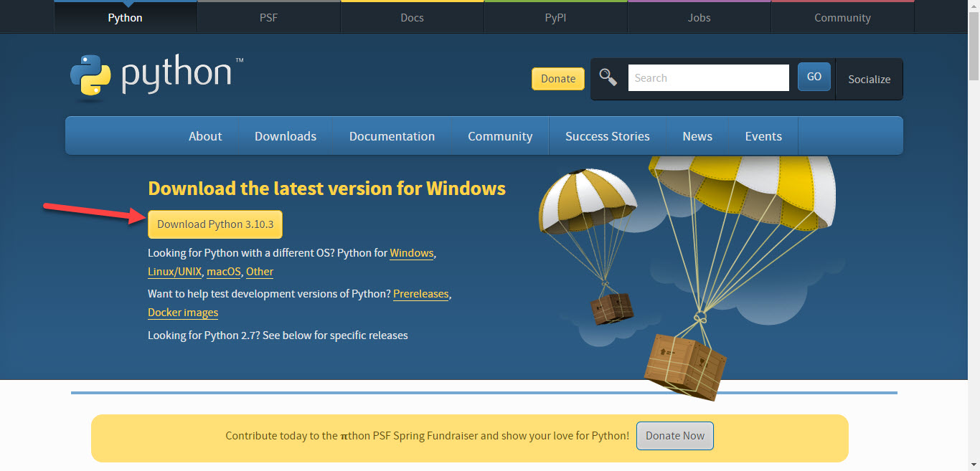Follow the Linux/UNIX download link

[174, 272]
